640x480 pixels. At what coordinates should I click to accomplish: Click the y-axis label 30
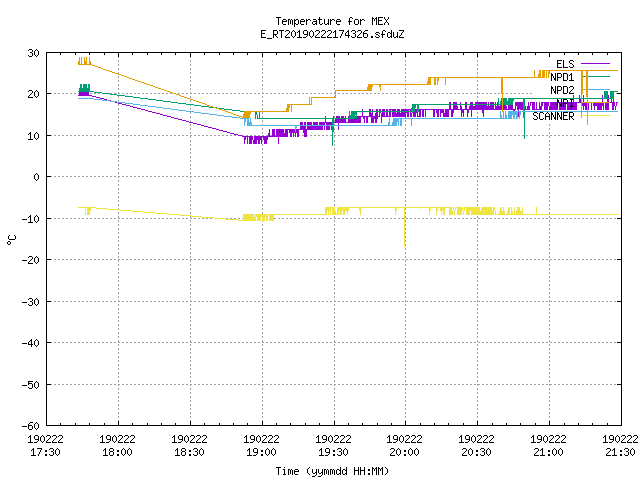tap(33, 53)
